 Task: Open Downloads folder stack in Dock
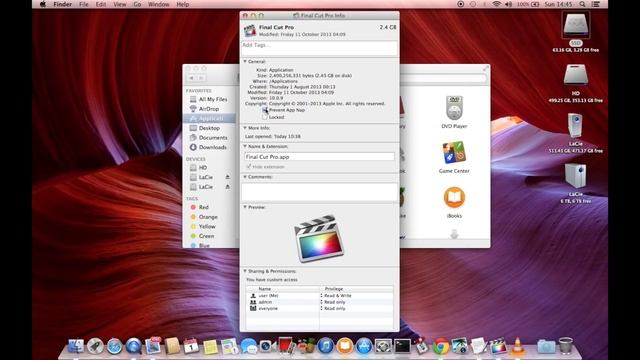(546, 347)
